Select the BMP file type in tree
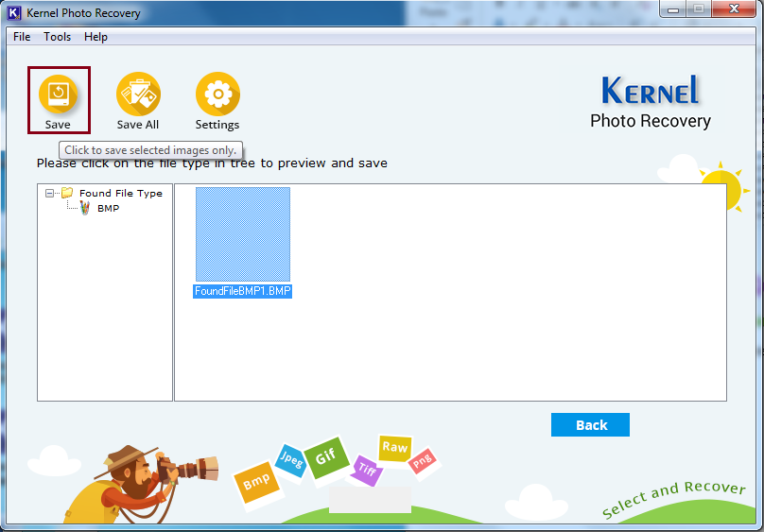Screen dimensions: 764x532 click(108, 208)
